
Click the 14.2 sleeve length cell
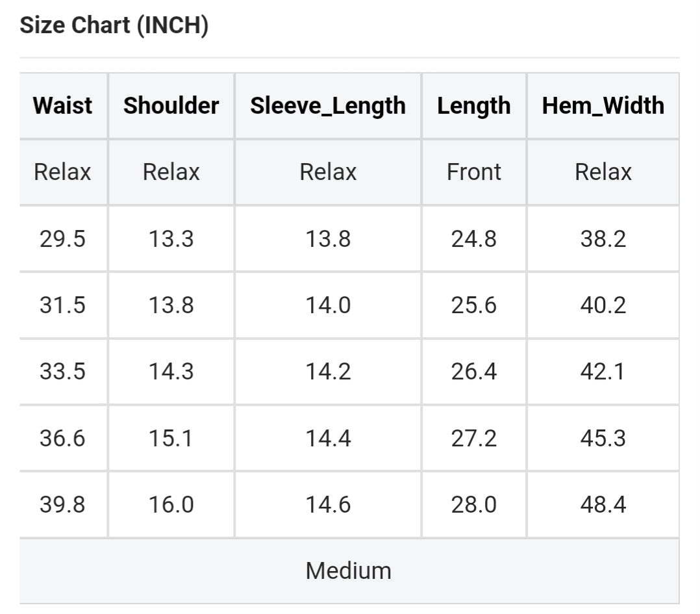pyautogui.click(x=328, y=372)
